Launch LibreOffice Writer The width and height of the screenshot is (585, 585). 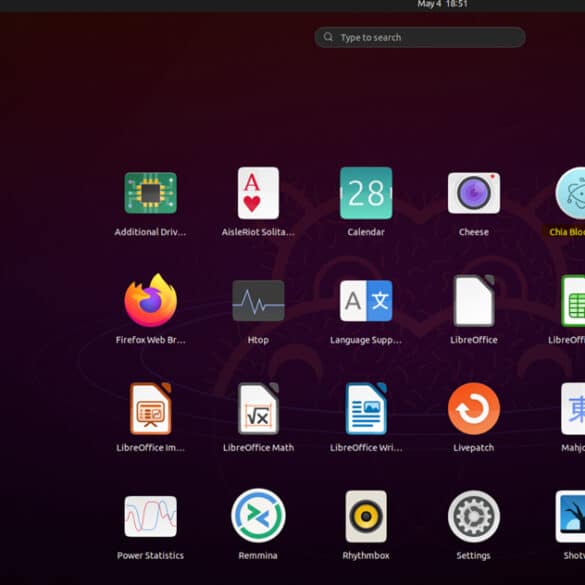366,409
